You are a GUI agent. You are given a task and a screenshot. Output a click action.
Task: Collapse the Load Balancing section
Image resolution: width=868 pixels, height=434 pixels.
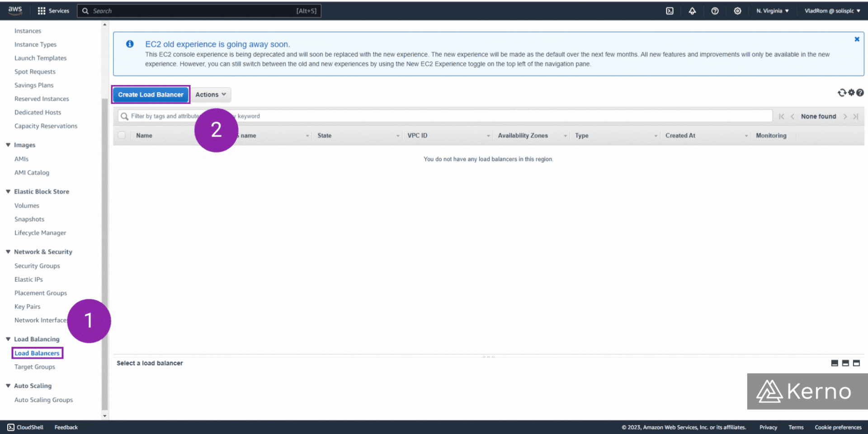(x=8, y=339)
